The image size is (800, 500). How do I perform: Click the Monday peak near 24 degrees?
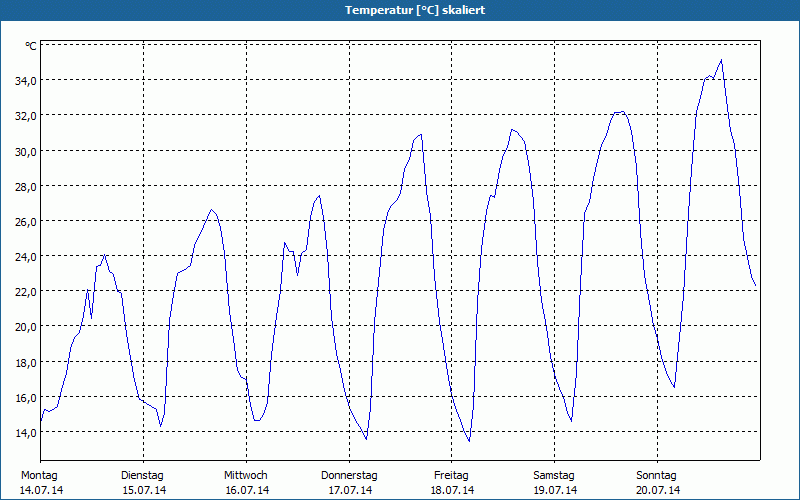(105, 255)
